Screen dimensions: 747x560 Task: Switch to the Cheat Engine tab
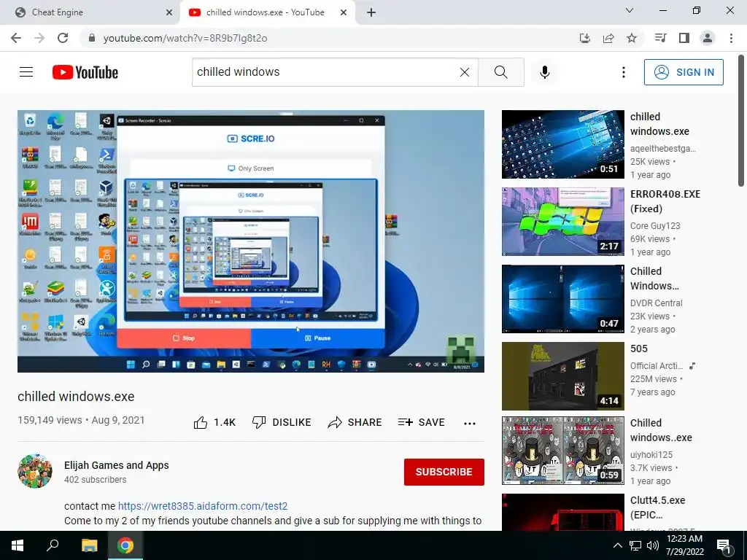click(x=90, y=12)
